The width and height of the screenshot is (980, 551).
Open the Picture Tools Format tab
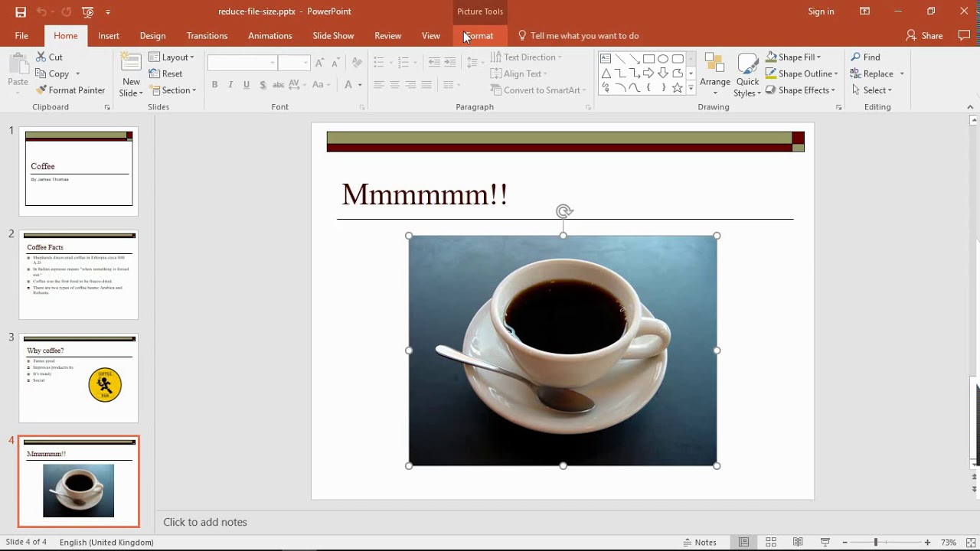click(480, 35)
